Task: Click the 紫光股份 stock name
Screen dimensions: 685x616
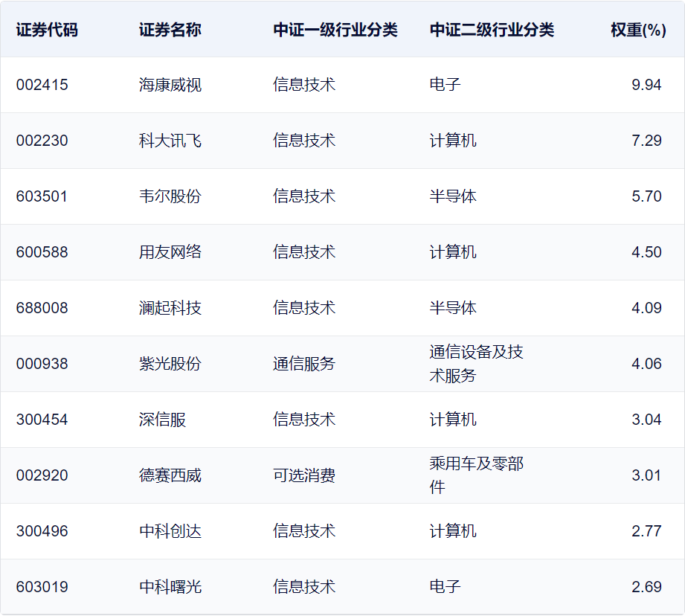Action: [x=170, y=364]
